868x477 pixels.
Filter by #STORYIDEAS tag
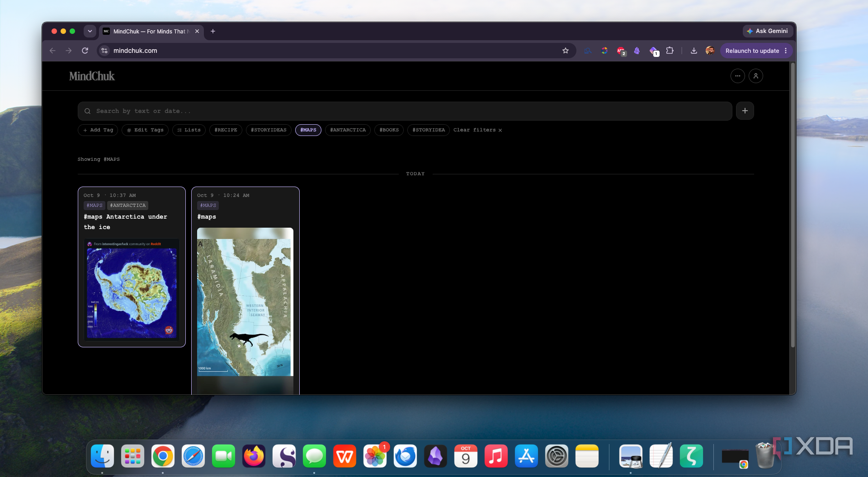(269, 130)
